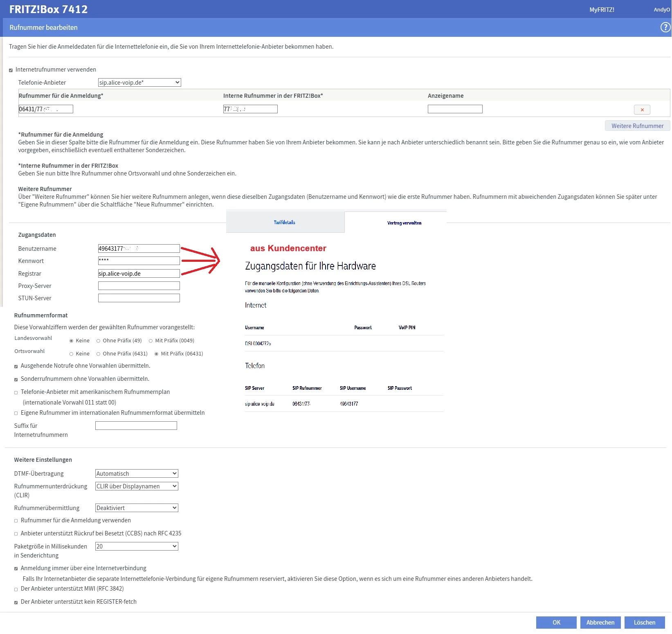The image size is (672, 634).
Task: Click Interne Rufnummer input field
Action: tap(250, 109)
